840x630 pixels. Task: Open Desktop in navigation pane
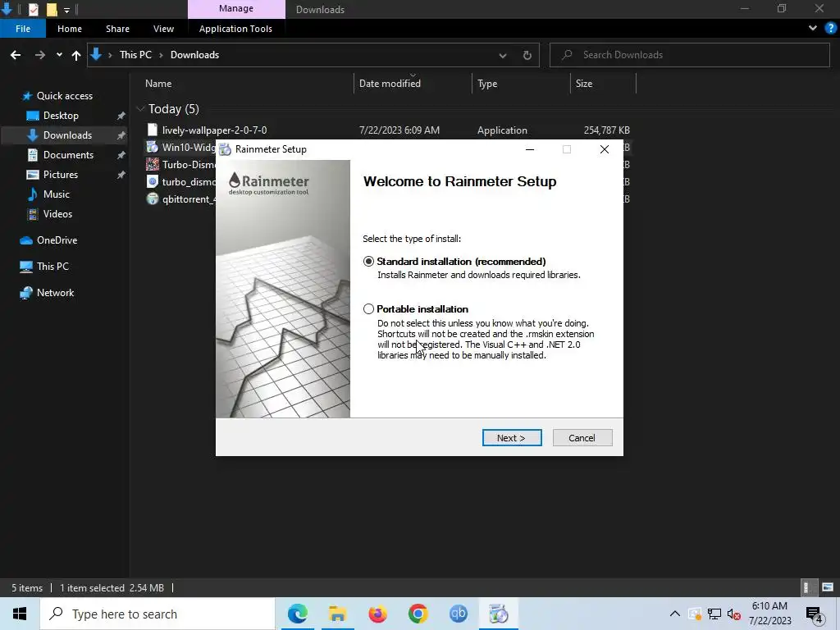pyautogui.click(x=61, y=116)
